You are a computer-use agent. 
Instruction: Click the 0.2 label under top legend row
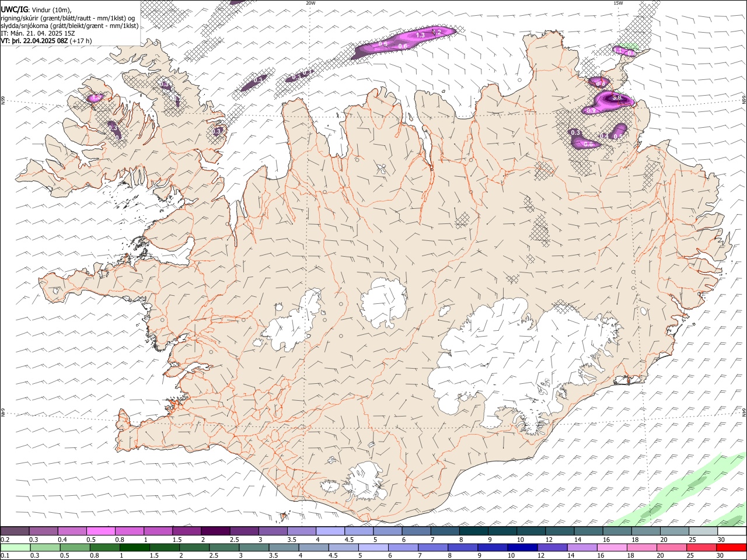[x=5, y=540]
